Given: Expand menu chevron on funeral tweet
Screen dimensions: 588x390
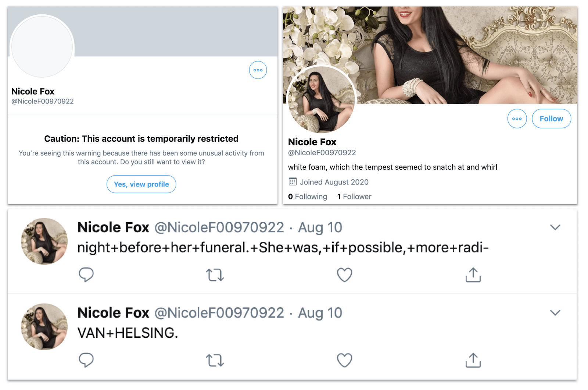Looking at the screenshot, I should pyautogui.click(x=555, y=227).
